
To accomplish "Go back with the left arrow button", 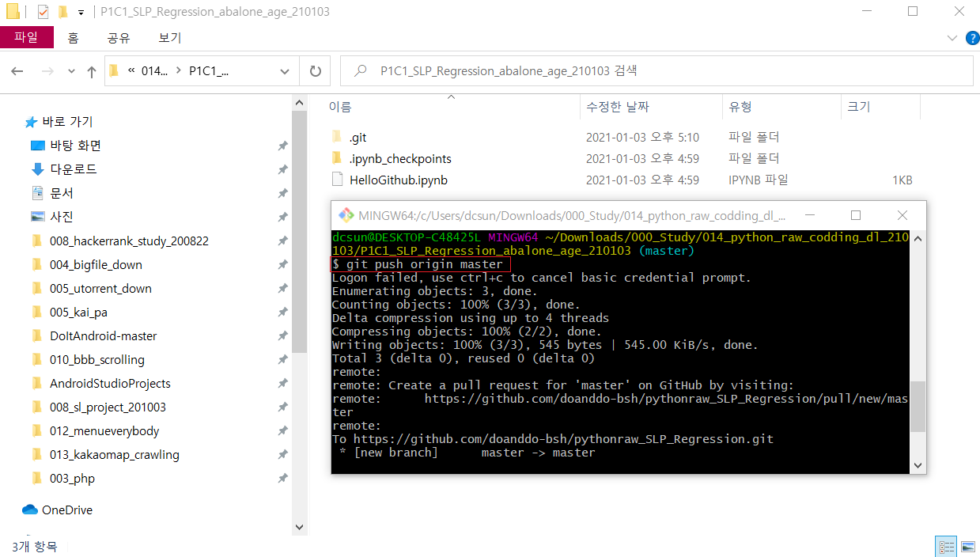I will (17, 71).
